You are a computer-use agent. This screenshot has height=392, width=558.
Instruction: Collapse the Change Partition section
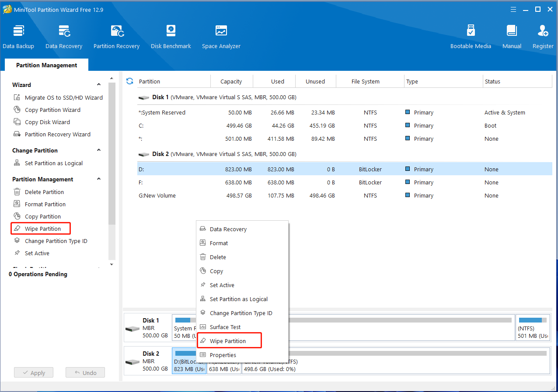[x=99, y=150]
